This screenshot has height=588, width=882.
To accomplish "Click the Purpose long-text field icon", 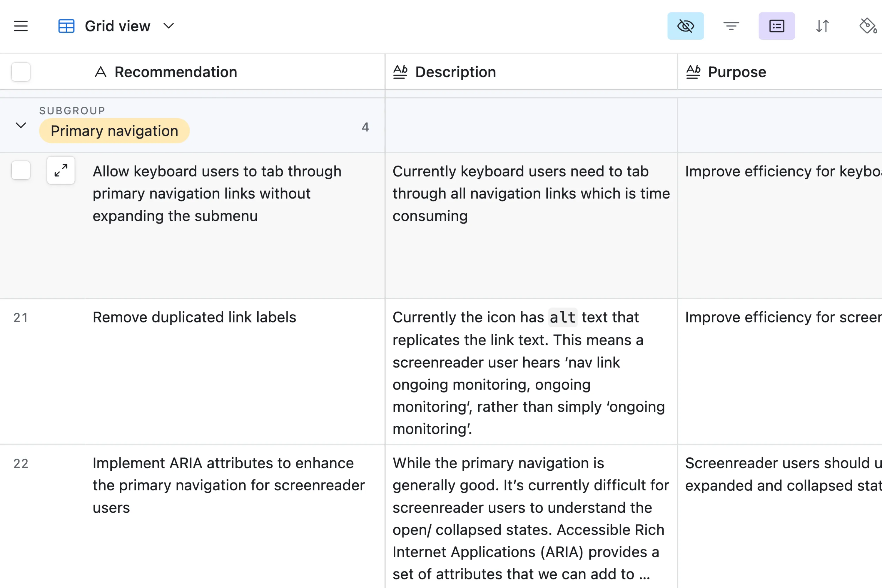I will (693, 72).
